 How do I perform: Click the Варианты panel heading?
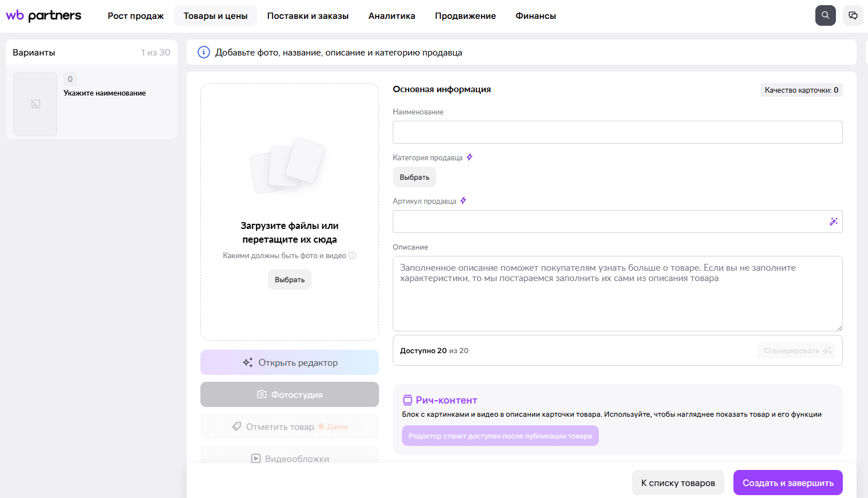(34, 52)
